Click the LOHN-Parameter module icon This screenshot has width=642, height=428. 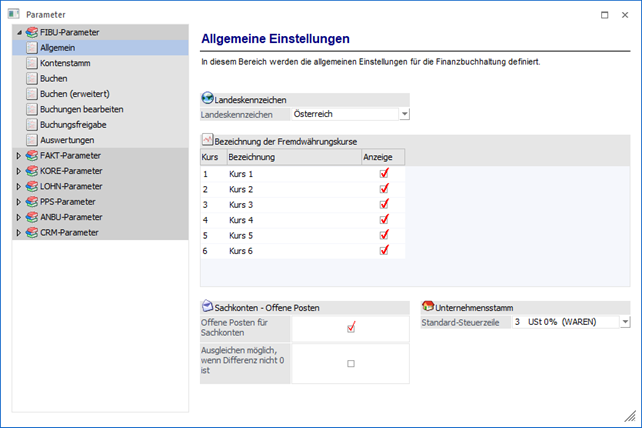click(x=32, y=186)
